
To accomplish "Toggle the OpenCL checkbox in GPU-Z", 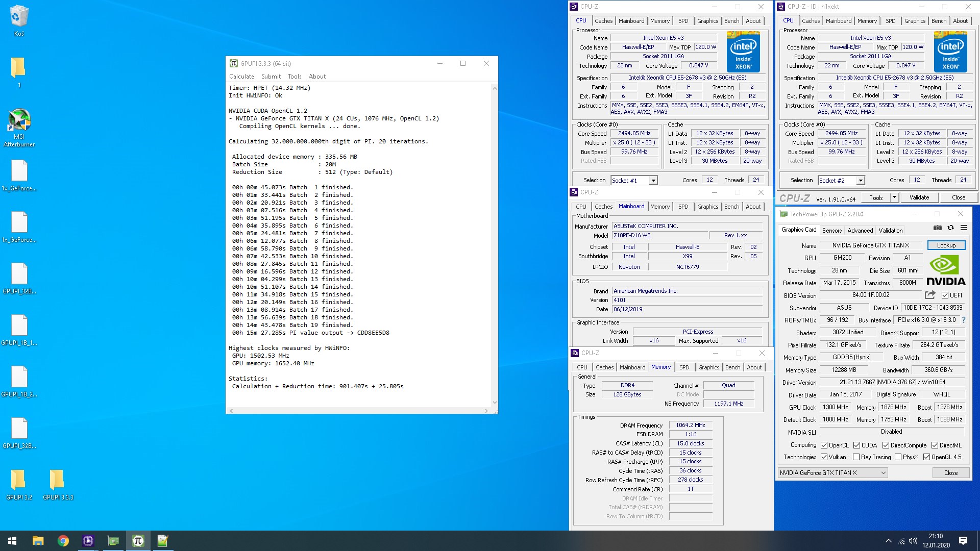I will [824, 445].
